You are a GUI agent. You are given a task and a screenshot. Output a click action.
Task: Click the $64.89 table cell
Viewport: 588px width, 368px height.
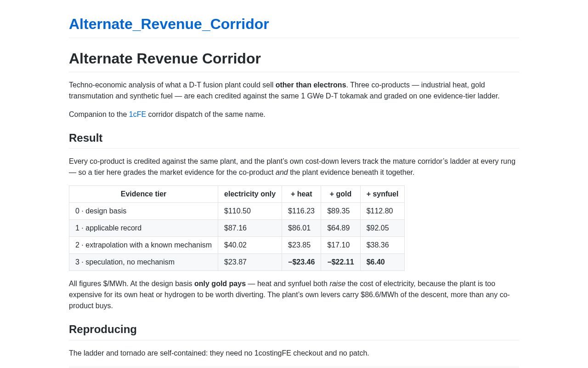coord(340,228)
